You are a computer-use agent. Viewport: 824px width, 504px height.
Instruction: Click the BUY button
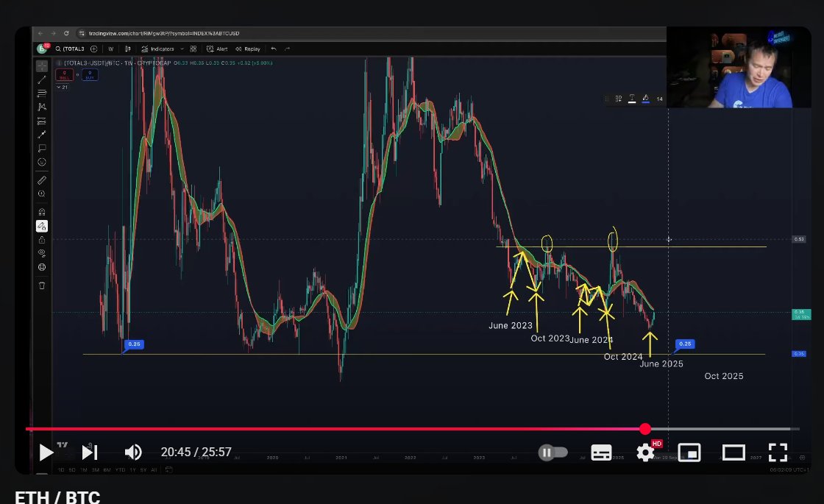tap(90, 75)
